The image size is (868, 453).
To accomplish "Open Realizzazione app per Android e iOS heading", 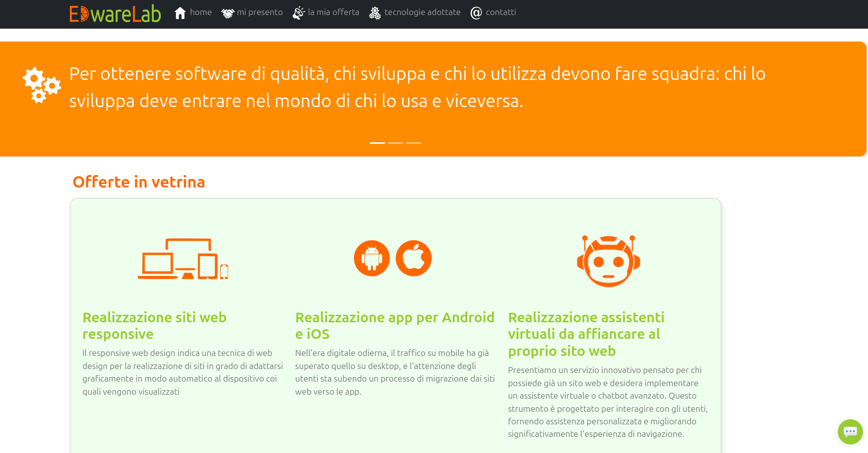I will point(395,326).
